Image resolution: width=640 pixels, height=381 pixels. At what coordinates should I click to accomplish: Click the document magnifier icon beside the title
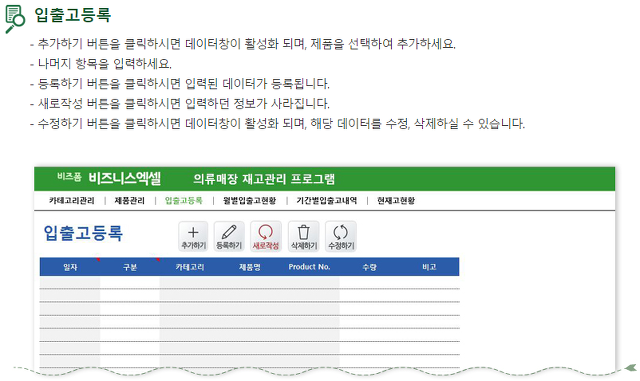coord(15,19)
